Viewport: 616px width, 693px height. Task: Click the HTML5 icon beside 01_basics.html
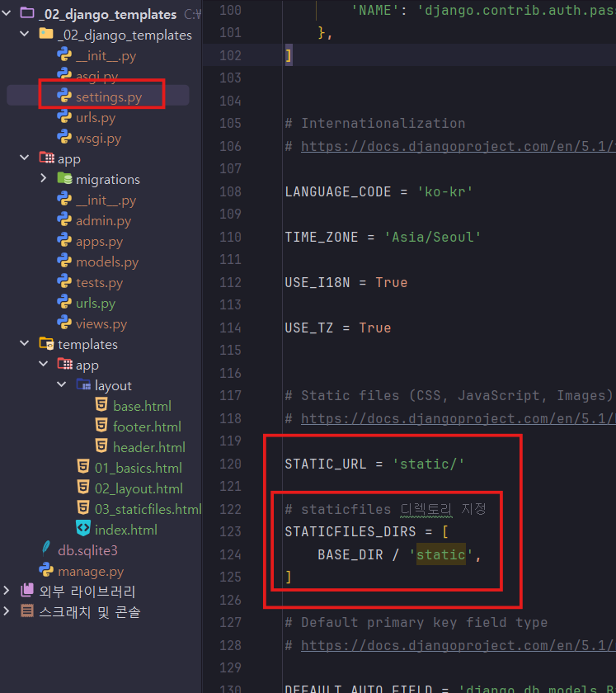click(83, 466)
